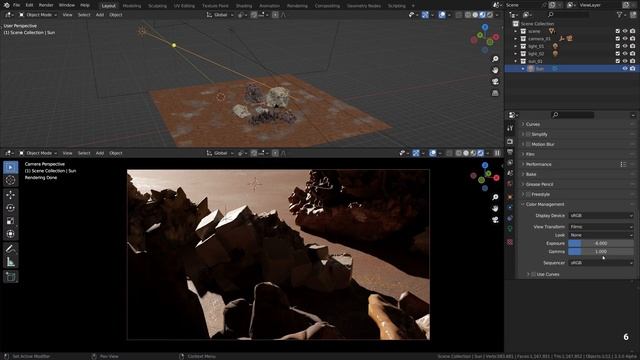Viewport: 640px width, 360px height.
Task: Open the Scene properties tab
Action: [x=510, y=173]
